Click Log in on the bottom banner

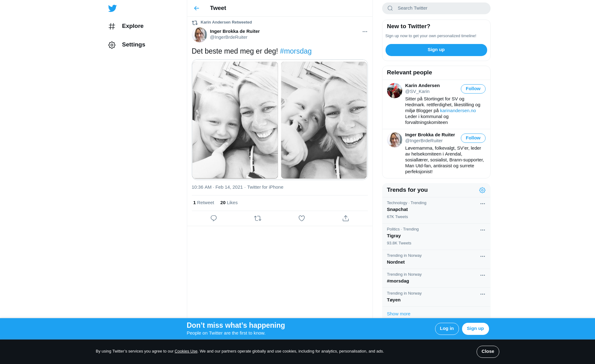[447, 329]
